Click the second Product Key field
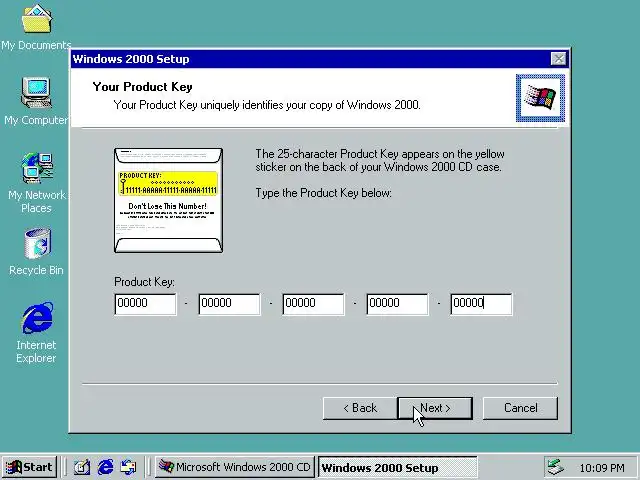 point(229,304)
